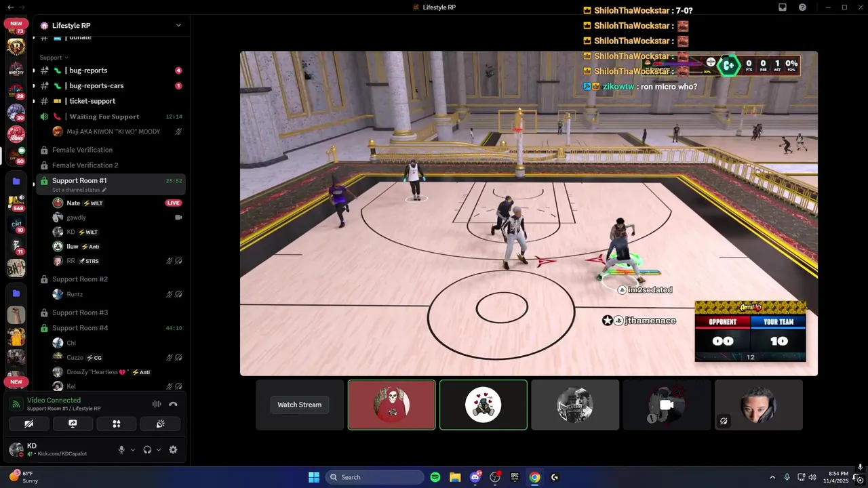Click Set a channel status
This screenshot has width=868, height=488.
coord(79,190)
